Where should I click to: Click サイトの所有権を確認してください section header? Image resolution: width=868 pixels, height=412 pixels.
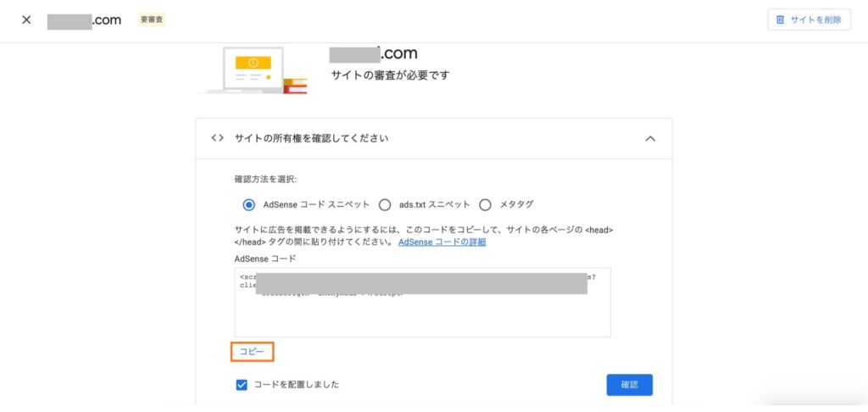click(312, 138)
